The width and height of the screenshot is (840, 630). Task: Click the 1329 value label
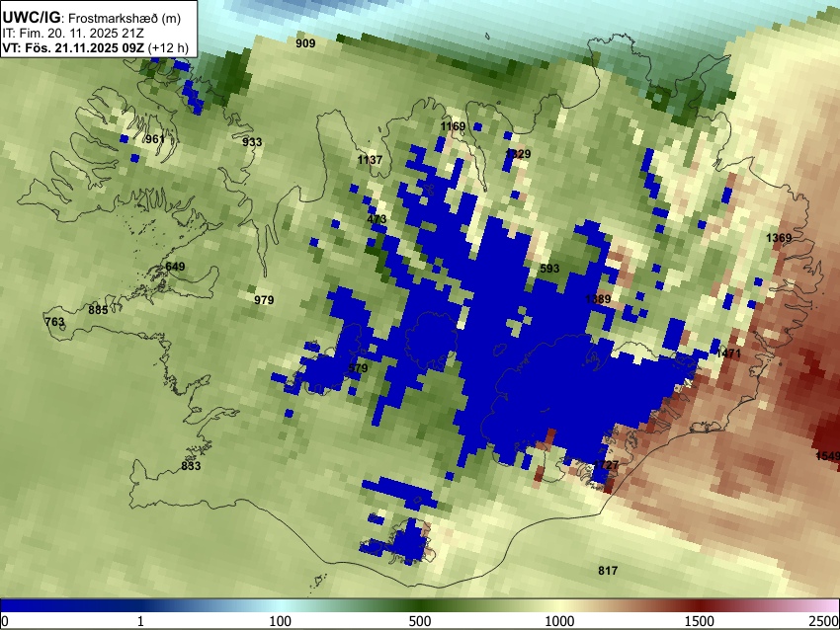point(518,154)
